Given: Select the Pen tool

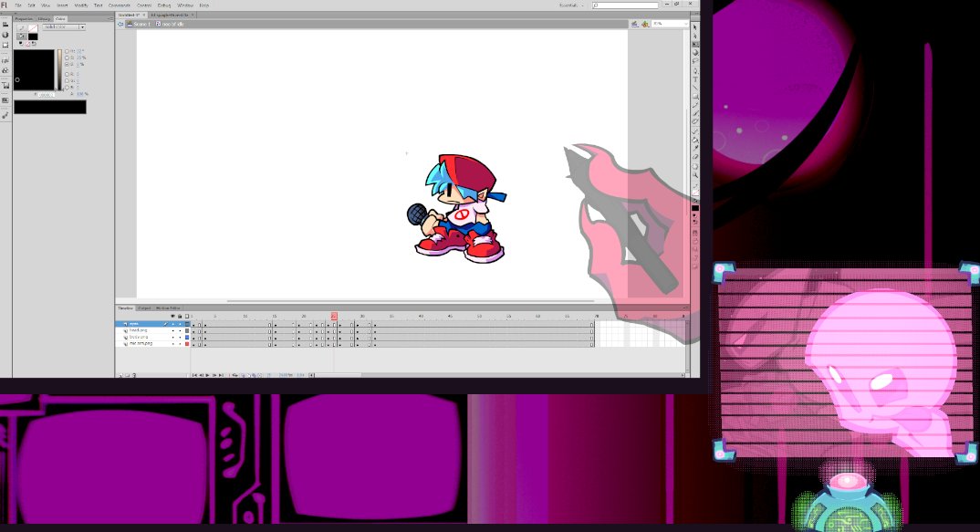Looking at the screenshot, I should pyautogui.click(x=694, y=70).
